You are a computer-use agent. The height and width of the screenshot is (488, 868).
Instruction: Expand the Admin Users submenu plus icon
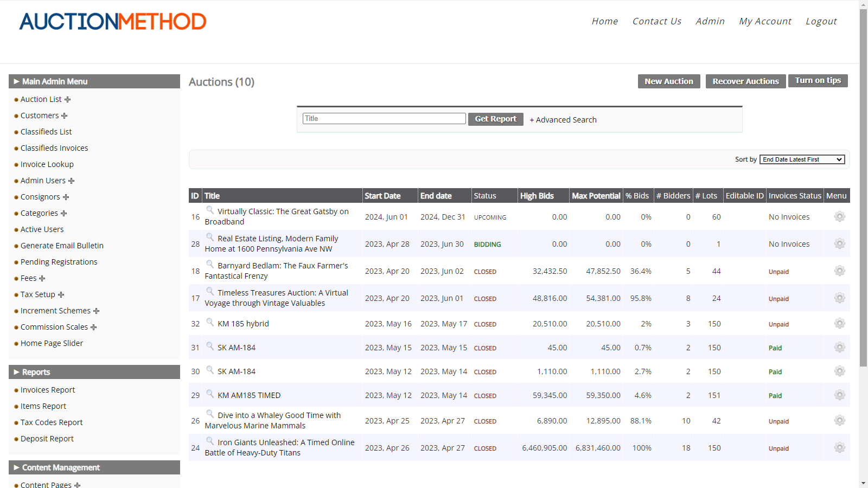(x=72, y=181)
